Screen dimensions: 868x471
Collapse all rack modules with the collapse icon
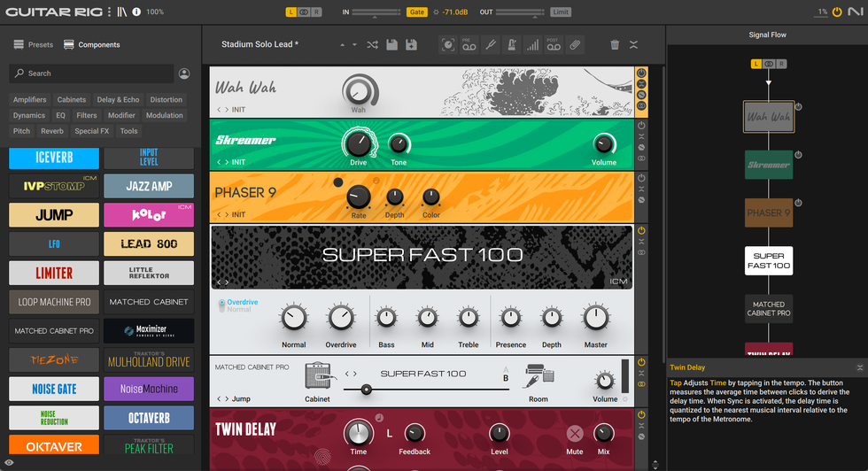(x=634, y=45)
